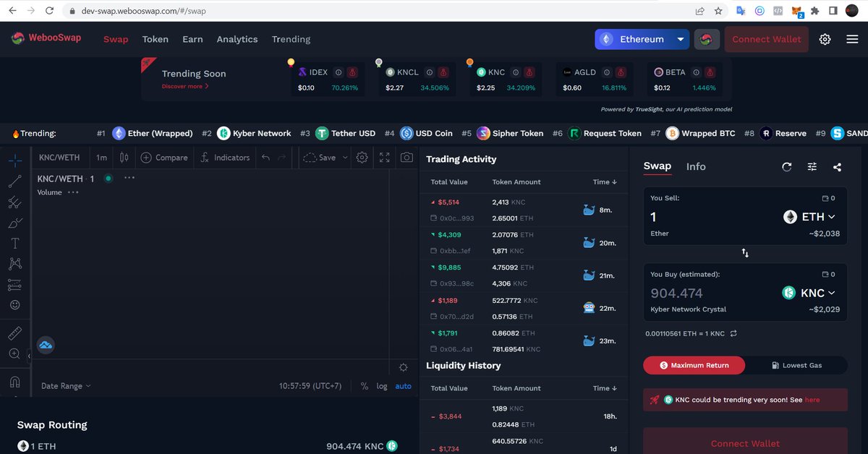Share the swap link

tap(837, 167)
